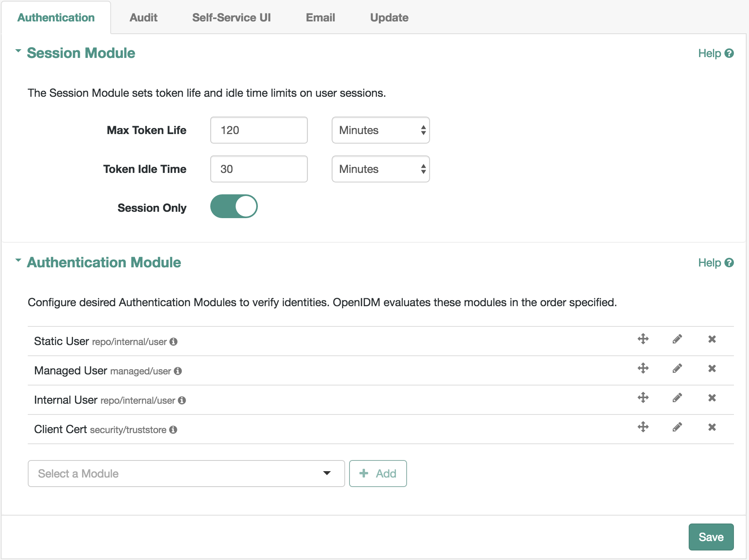Delete the Static User module

(x=712, y=339)
